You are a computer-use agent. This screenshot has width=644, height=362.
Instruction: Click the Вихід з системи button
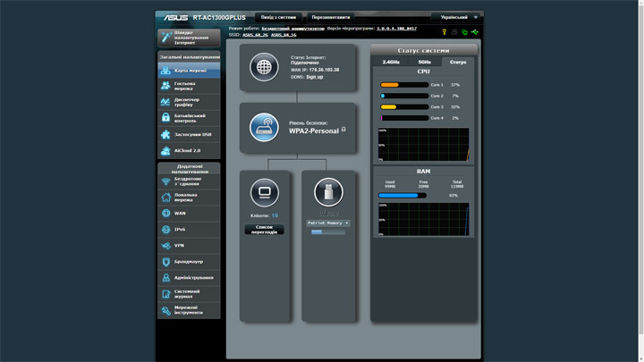(x=278, y=17)
